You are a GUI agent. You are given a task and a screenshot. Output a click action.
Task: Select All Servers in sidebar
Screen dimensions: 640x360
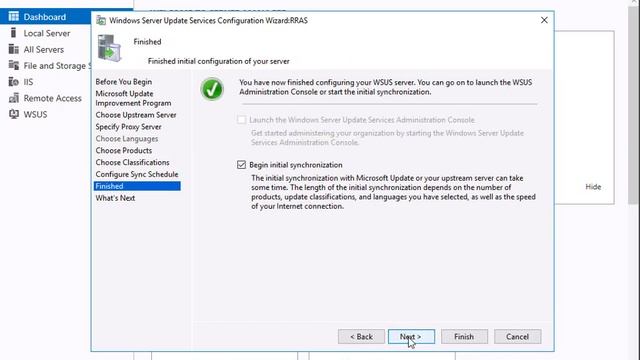(44, 49)
